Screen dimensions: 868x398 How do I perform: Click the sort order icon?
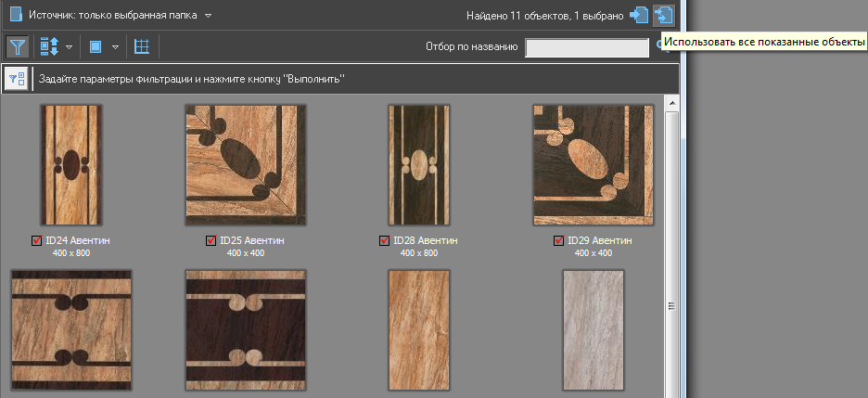48,46
